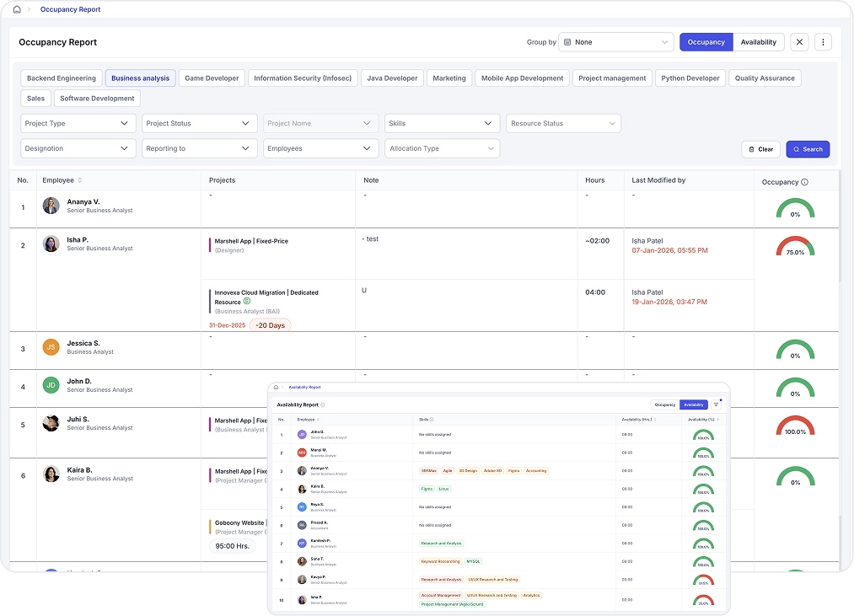
Task: Select the Quality Assurance filter chip
Action: tap(765, 78)
